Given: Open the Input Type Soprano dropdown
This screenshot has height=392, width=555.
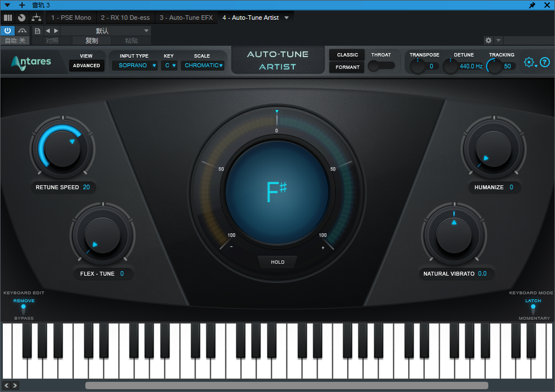Looking at the screenshot, I should [135, 66].
